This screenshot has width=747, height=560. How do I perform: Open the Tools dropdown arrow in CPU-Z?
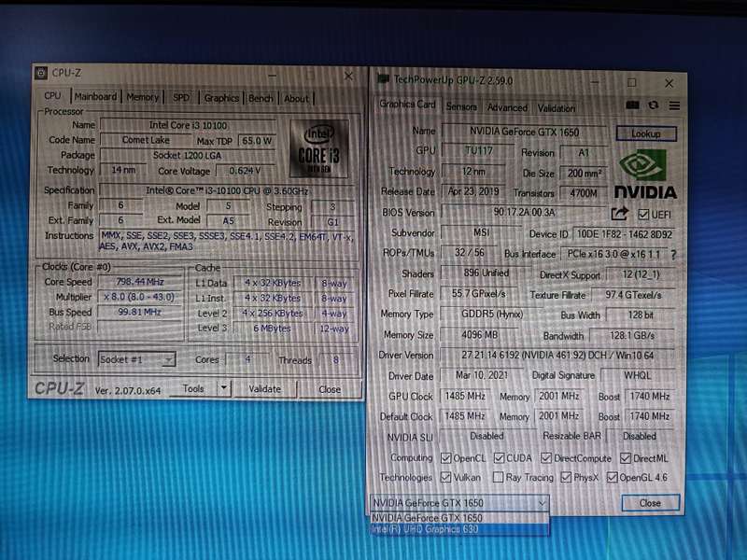coord(223,388)
